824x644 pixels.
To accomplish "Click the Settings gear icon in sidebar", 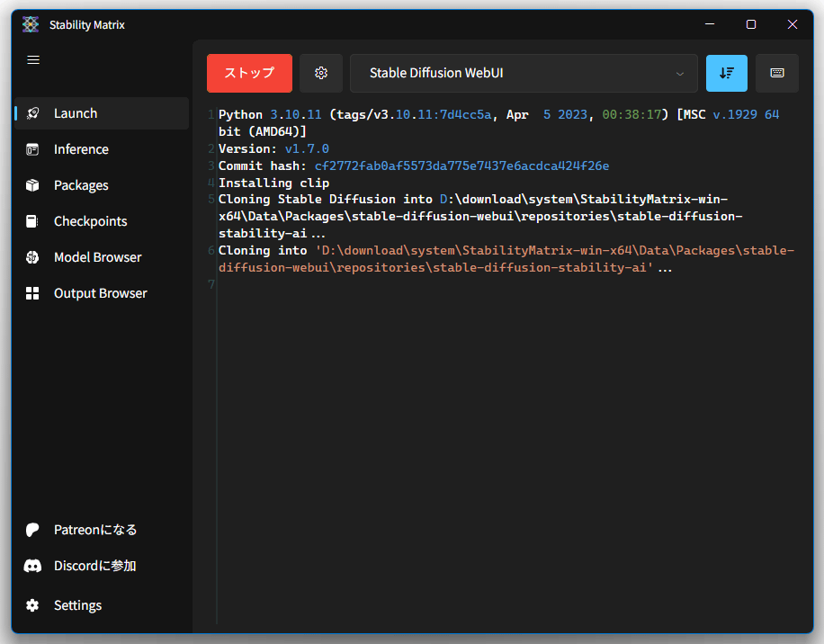I will [x=32, y=605].
